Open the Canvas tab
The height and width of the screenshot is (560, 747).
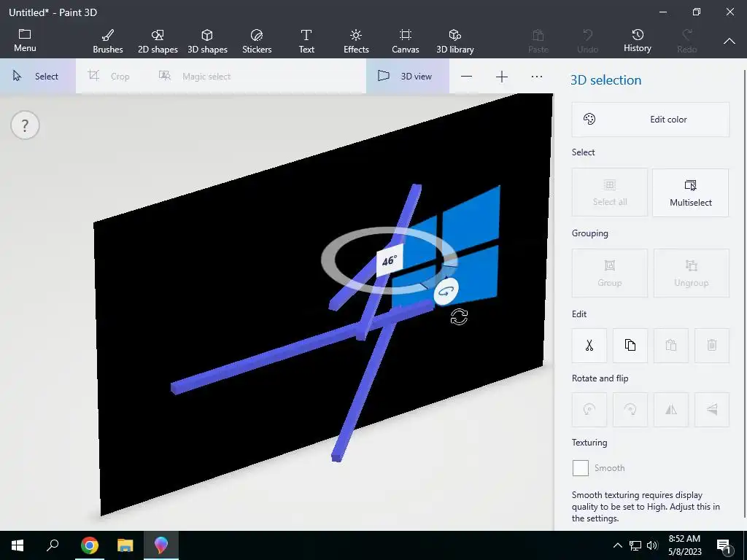pyautogui.click(x=406, y=42)
